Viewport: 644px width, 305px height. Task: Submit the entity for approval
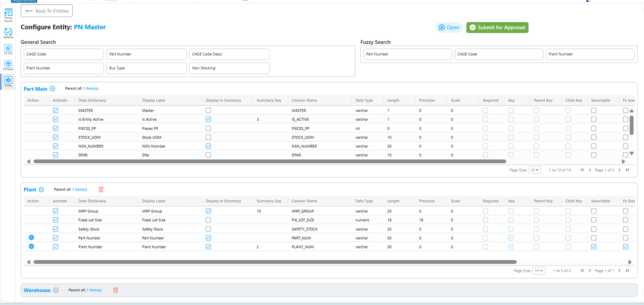coord(497,28)
